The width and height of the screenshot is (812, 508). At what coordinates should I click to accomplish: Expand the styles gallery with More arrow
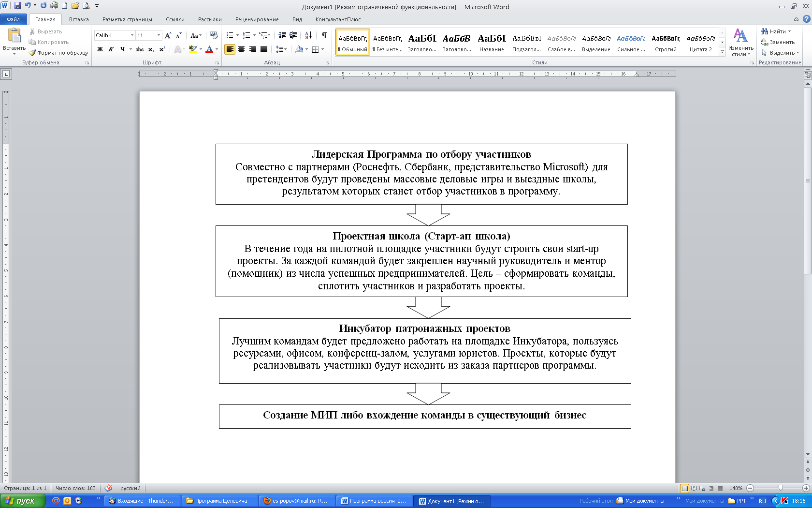[722, 52]
